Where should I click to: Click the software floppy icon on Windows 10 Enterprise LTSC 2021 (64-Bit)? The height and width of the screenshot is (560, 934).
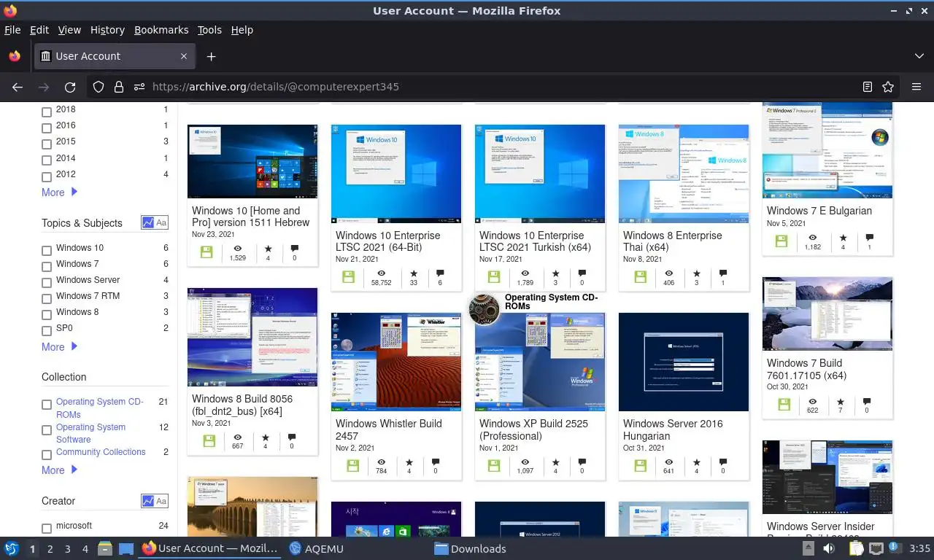[x=348, y=277]
